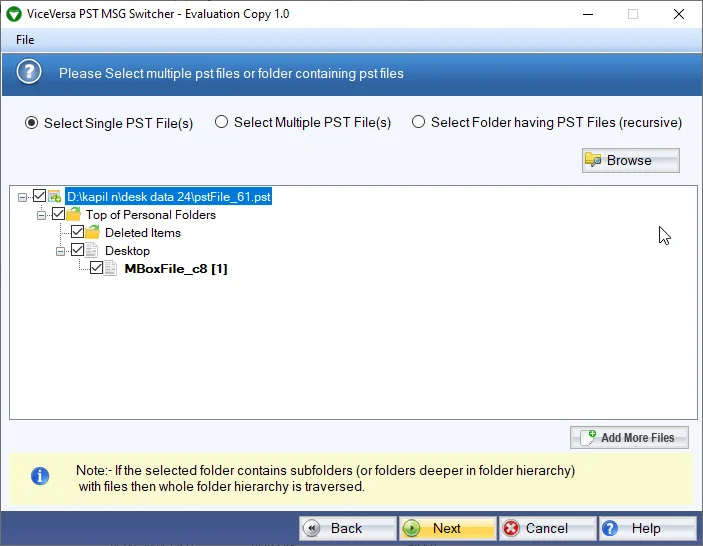Collapse the Desktop tree node
703x546 pixels.
point(60,251)
